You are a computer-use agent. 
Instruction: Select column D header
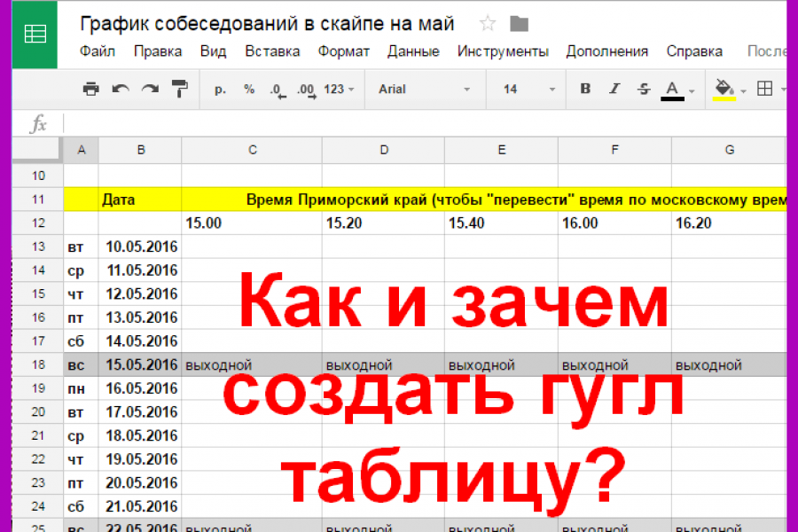click(x=384, y=150)
